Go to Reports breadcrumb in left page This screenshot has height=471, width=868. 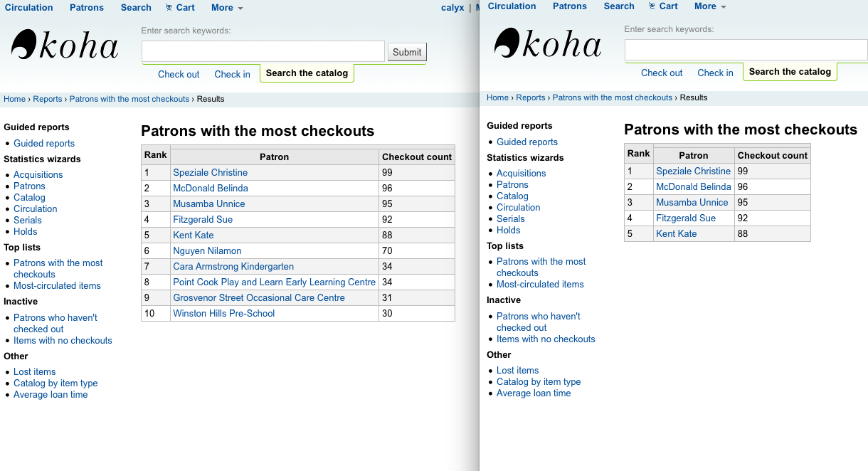(48, 99)
